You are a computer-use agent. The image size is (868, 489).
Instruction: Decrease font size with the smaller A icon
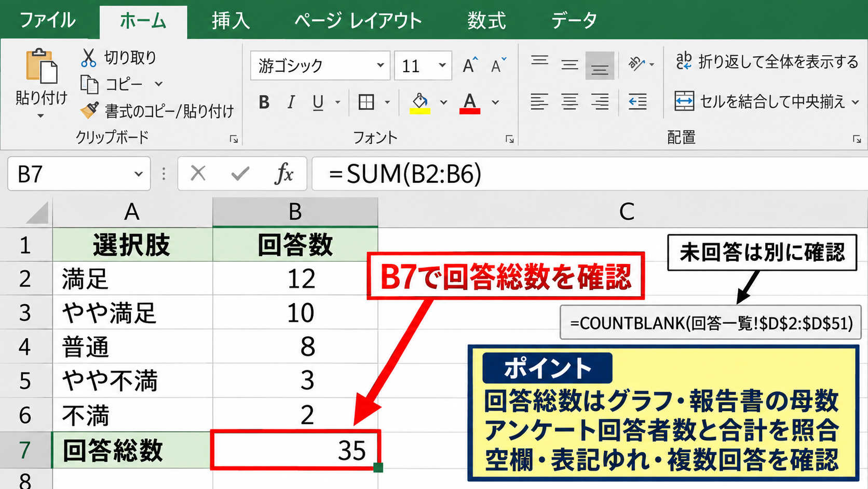[x=498, y=65]
